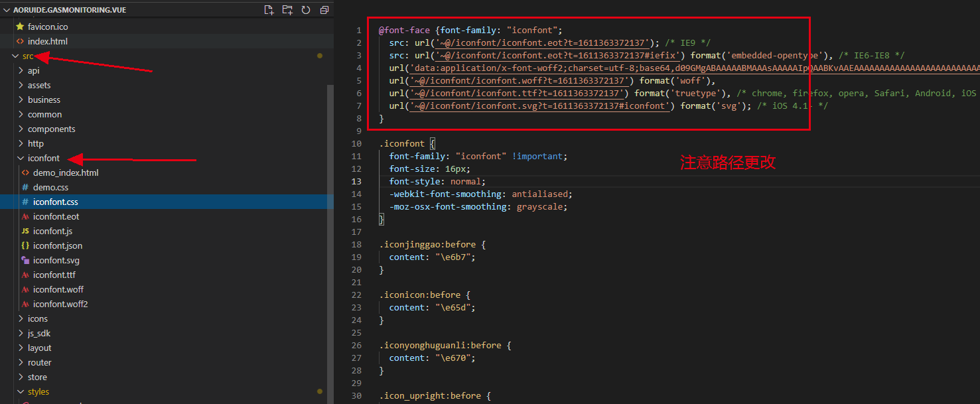This screenshot has width=980, height=404.
Task: Click content "\e6b7" on line 19
Action: click(x=433, y=257)
